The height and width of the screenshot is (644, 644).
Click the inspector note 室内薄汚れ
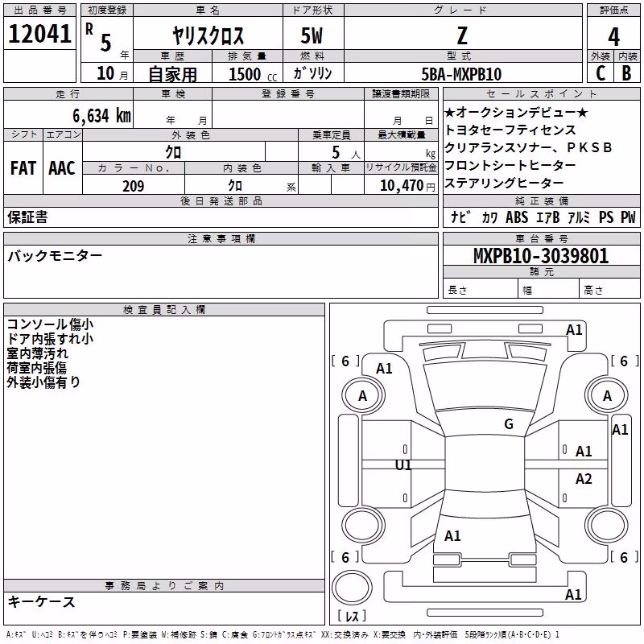click(x=37, y=353)
